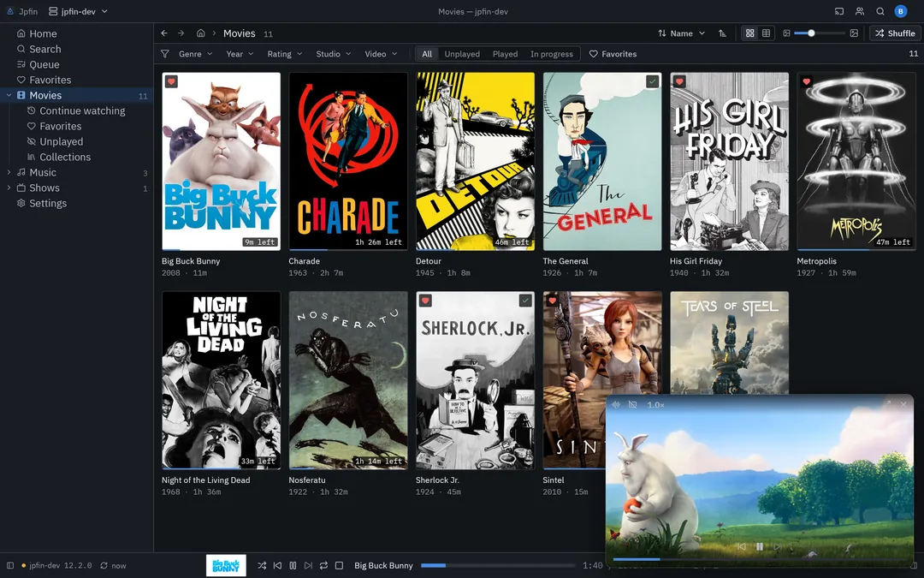Click the large poster size icon
The height and width of the screenshot is (578, 924).
coord(854,33)
